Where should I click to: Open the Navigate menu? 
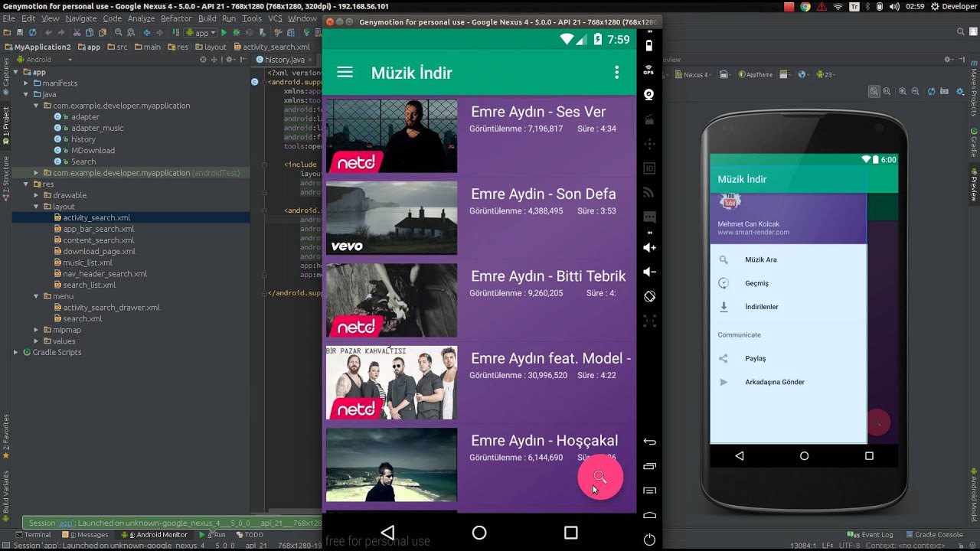click(x=81, y=18)
